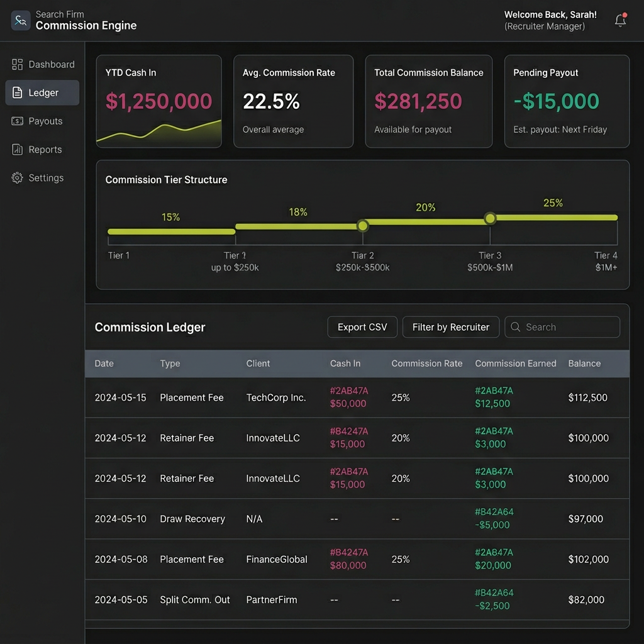Sort by the Client column header
Image resolution: width=644 pixels, height=644 pixels.
(x=258, y=364)
